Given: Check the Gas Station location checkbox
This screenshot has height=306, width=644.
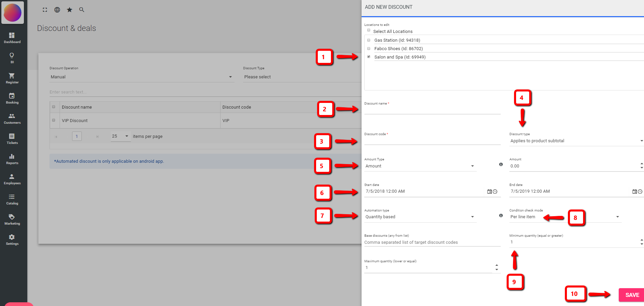Looking at the screenshot, I should (369, 40).
